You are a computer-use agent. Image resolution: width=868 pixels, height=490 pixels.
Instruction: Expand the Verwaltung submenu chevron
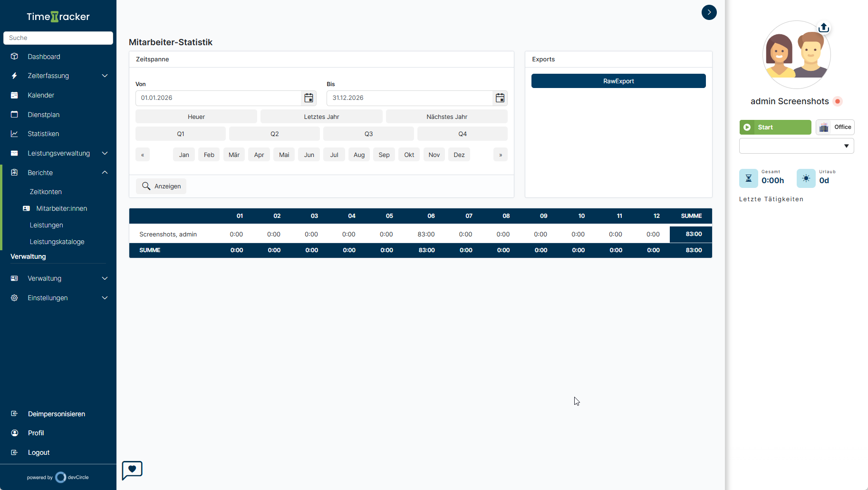[x=105, y=278]
